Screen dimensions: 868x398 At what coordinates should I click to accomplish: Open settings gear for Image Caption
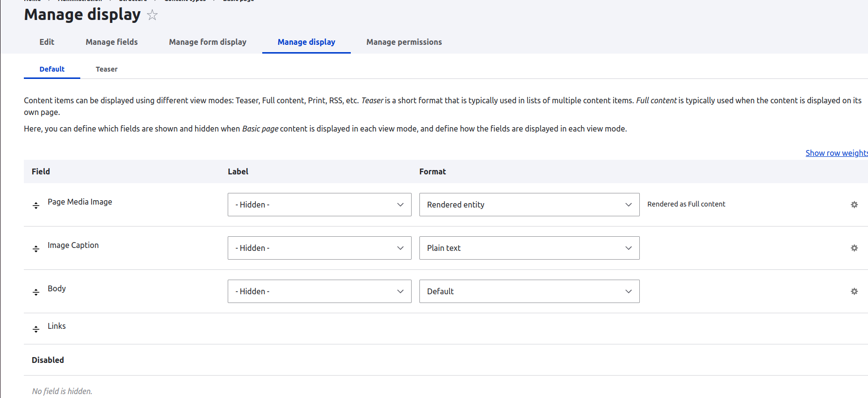[854, 248]
